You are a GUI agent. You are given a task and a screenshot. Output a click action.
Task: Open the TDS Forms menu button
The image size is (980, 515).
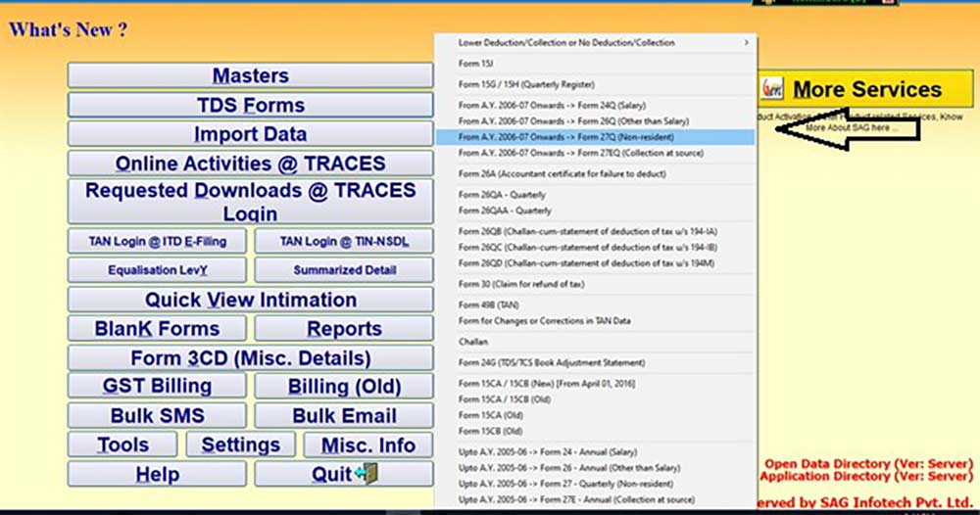click(x=251, y=105)
